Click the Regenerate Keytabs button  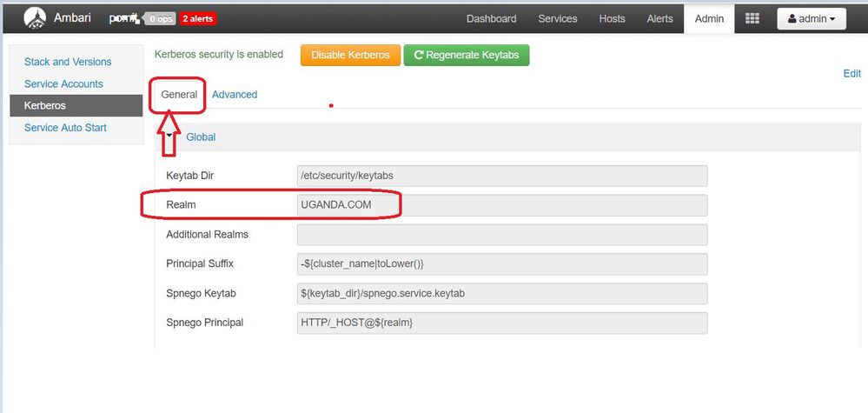(466, 56)
